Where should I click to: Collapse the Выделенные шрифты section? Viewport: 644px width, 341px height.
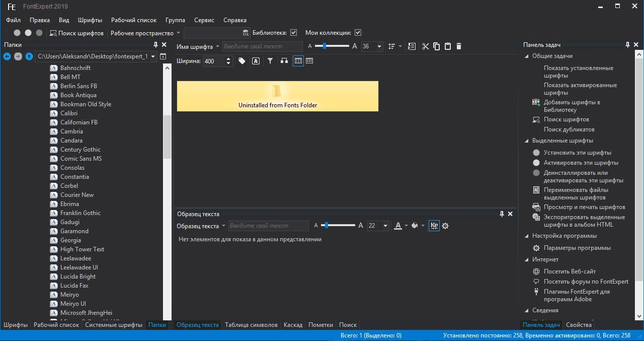pyautogui.click(x=527, y=141)
